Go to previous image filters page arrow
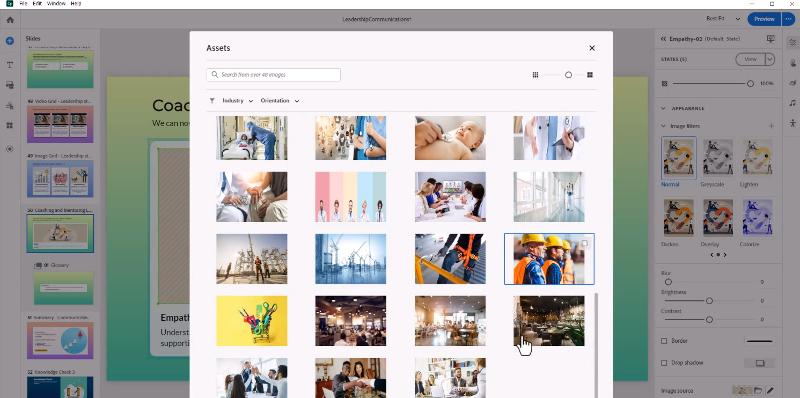Viewport: 800px width, 398px height. 711,255
